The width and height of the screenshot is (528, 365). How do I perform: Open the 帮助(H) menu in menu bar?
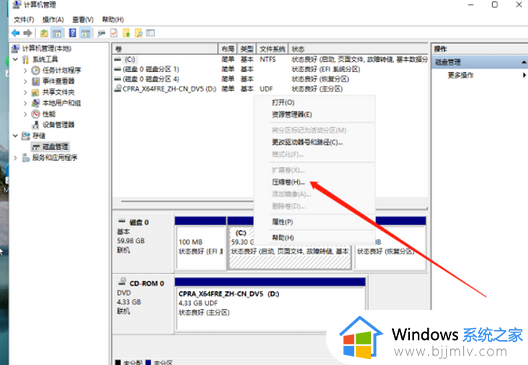coord(113,20)
